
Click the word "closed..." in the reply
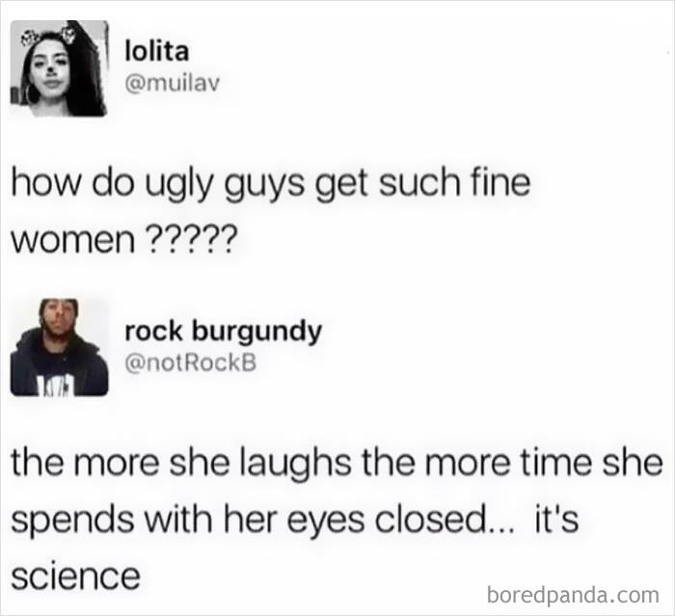[445, 519]
